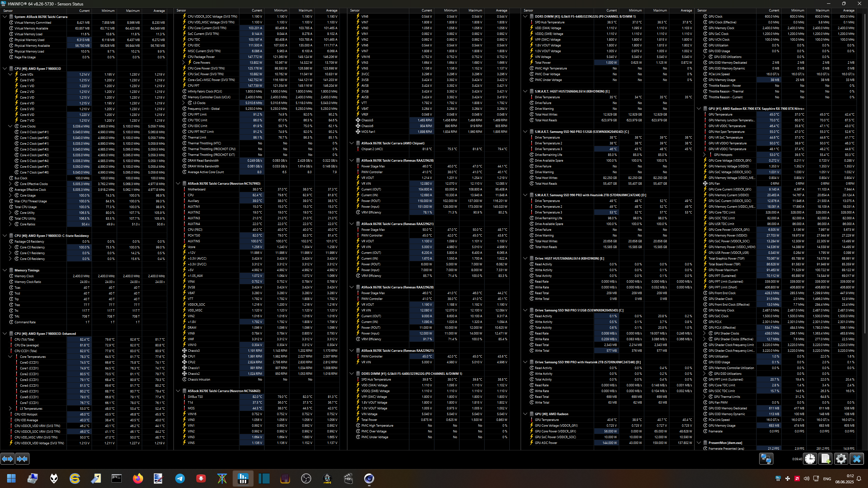Close sensors window with the blue X

(856, 459)
